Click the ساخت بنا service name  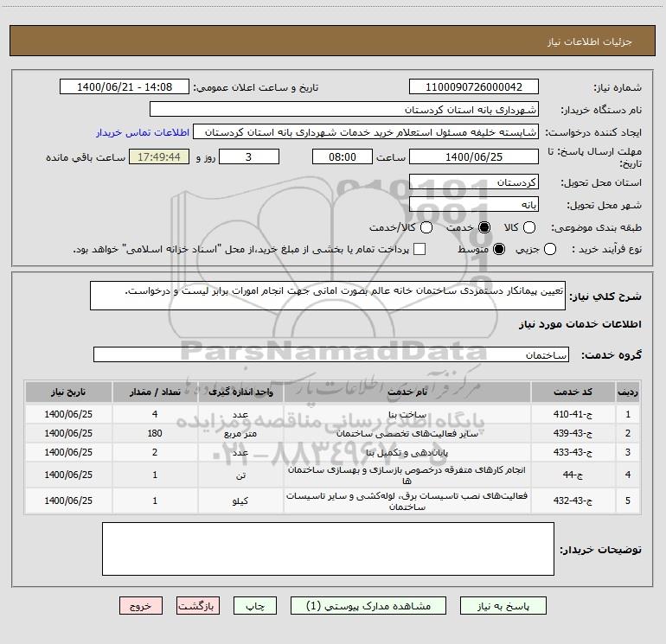[x=407, y=414]
